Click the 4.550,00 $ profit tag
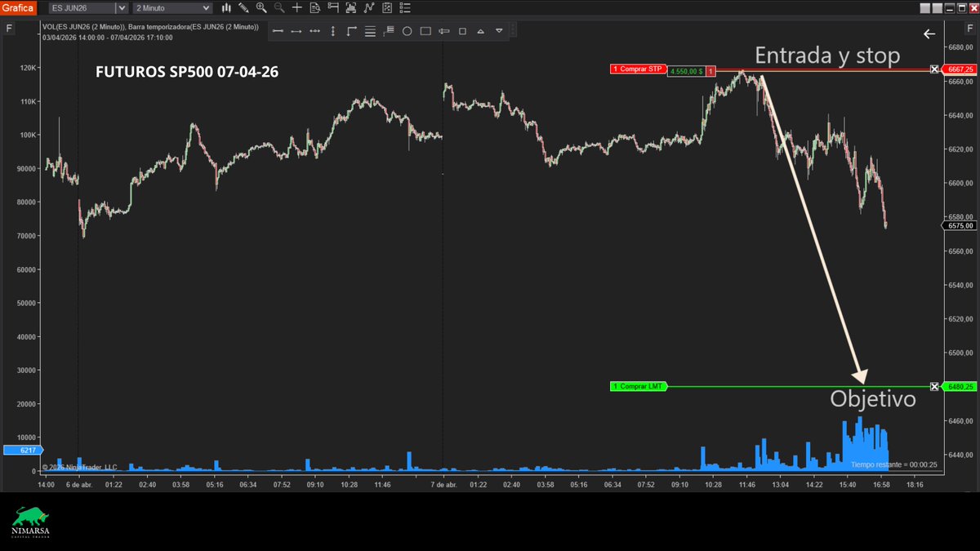This screenshot has width=980, height=551. click(686, 71)
